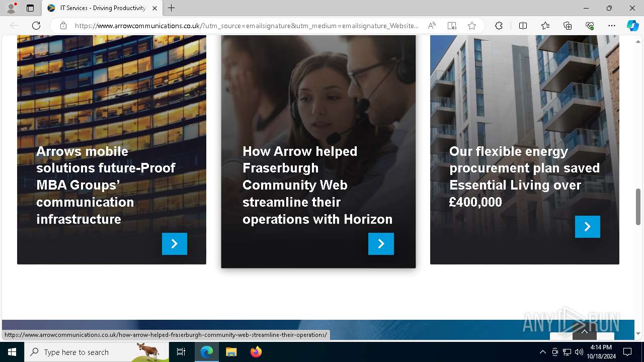The image size is (644, 362).
Task: Show hidden system tray icons
Action: 542,352
